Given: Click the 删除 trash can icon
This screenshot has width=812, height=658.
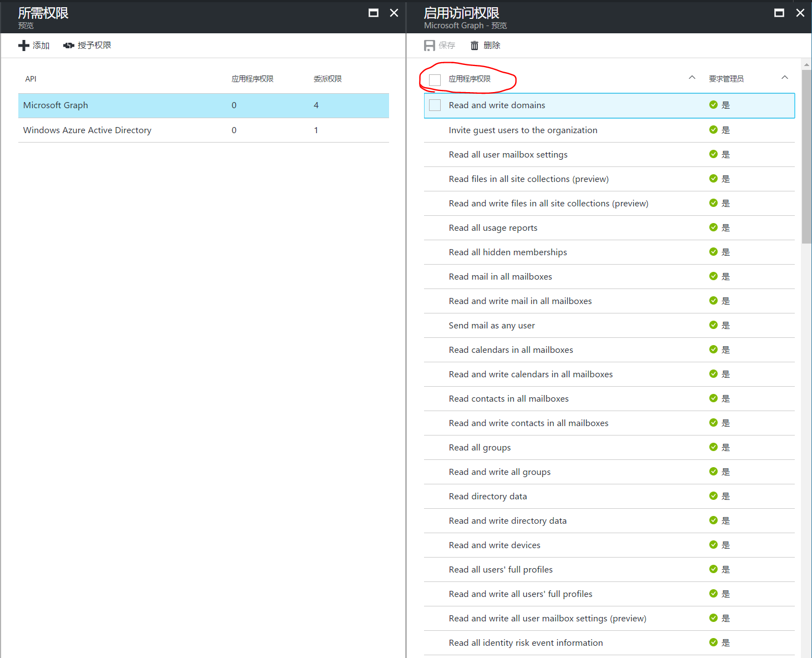Looking at the screenshot, I should pyautogui.click(x=475, y=45).
